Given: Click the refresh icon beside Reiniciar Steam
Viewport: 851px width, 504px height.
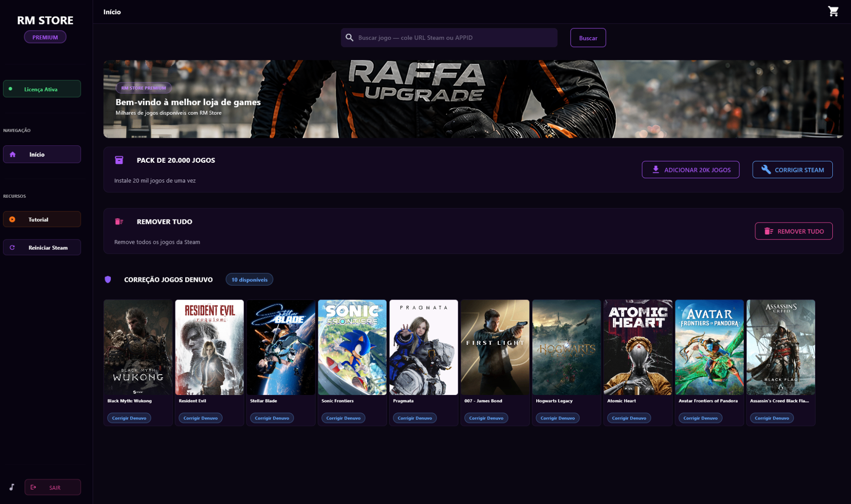Looking at the screenshot, I should pos(12,247).
